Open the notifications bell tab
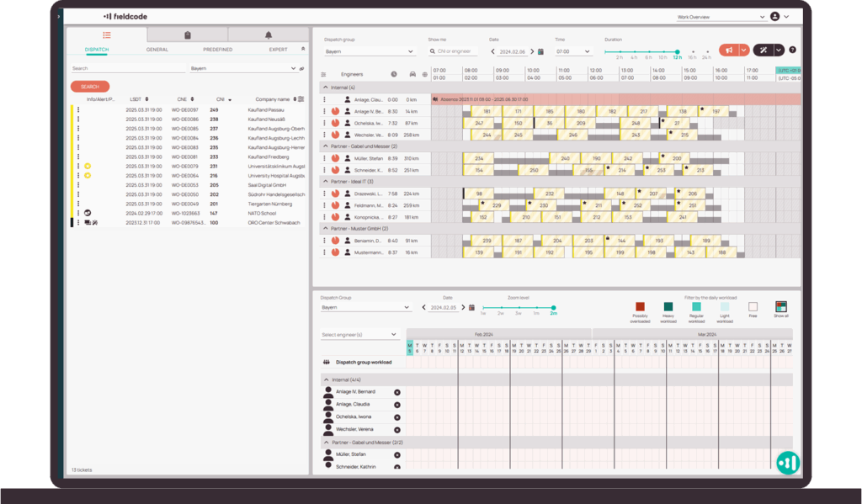 click(269, 35)
